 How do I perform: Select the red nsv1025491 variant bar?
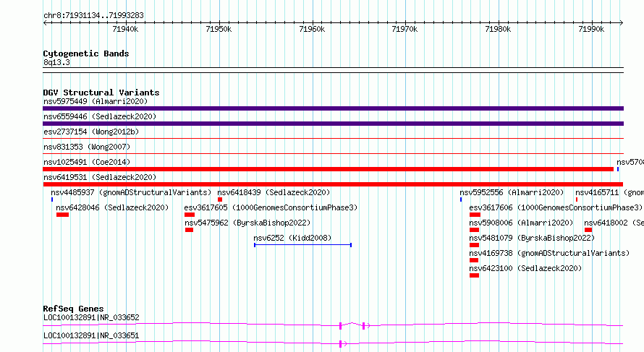(x=329, y=169)
